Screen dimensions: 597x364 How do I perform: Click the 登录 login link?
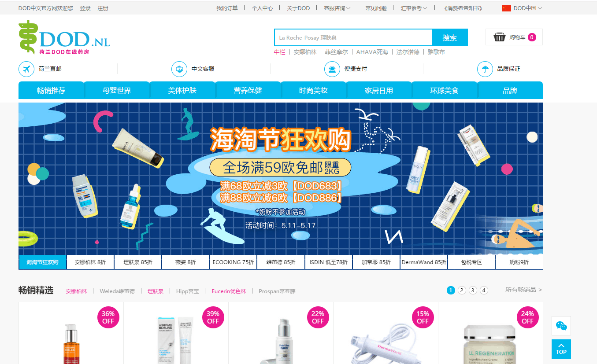pyautogui.click(x=85, y=8)
